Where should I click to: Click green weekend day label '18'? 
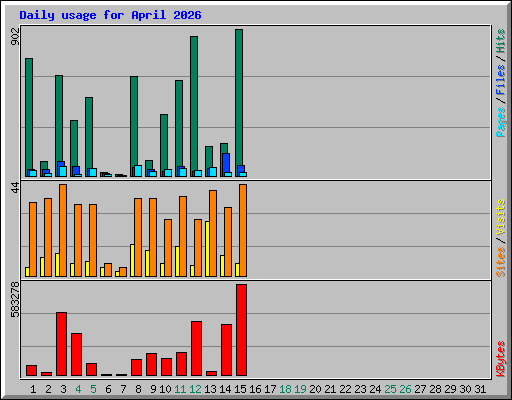[x=285, y=389]
